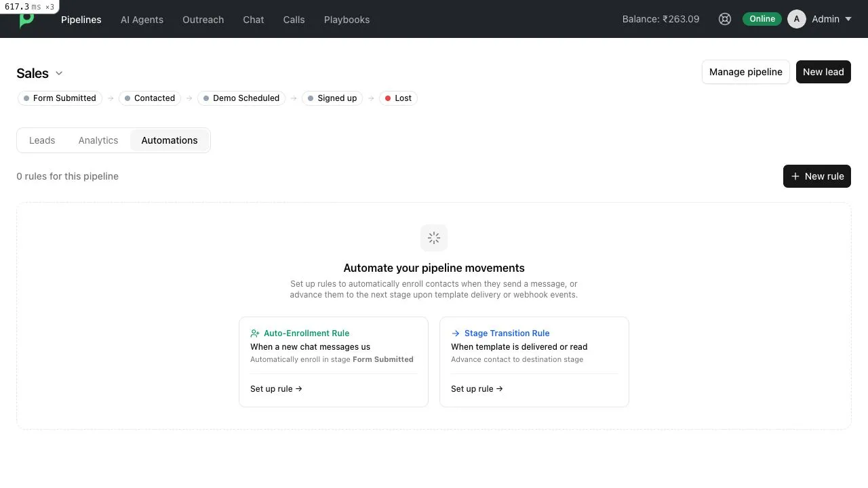Screen dimensions: 868x488
Task: Expand the Sales pipeline dropdown chevron
Action: 59,73
